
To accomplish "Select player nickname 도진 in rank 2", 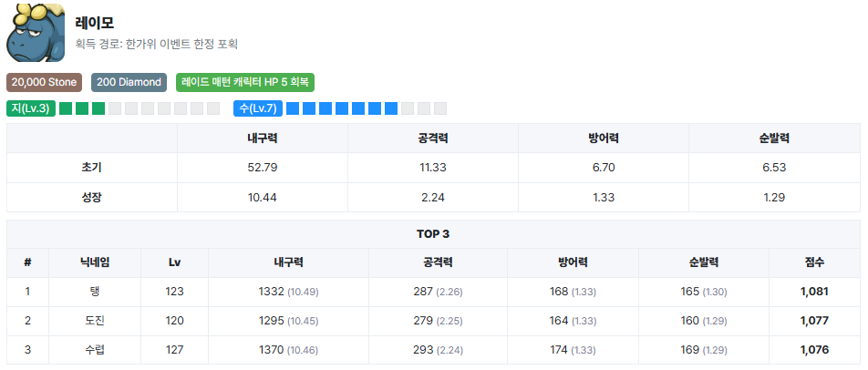I will click(95, 321).
